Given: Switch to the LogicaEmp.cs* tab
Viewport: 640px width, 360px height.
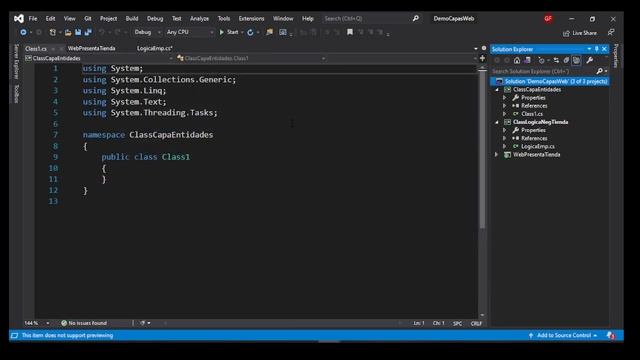Looking at the screenshot, I should (x=155, y=48).
